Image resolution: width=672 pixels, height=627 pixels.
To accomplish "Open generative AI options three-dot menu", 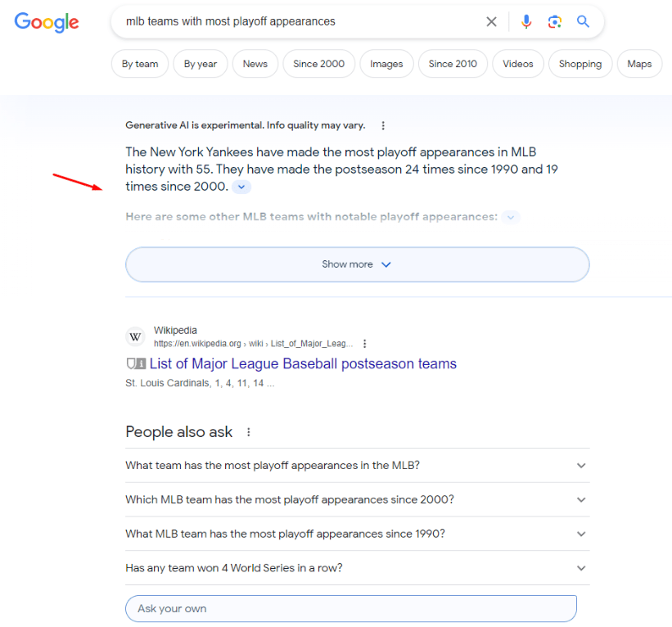I will pyautogui.click(x=383, y=126).
